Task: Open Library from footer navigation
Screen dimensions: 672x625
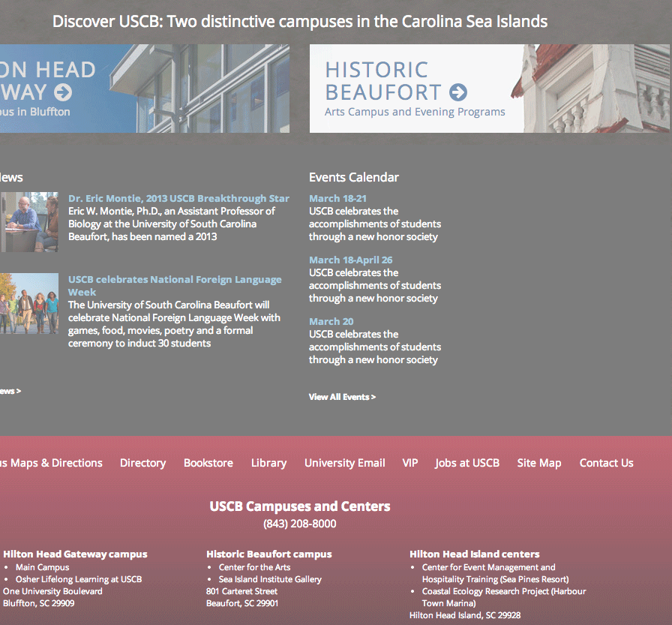Action: tap(268, 463)
